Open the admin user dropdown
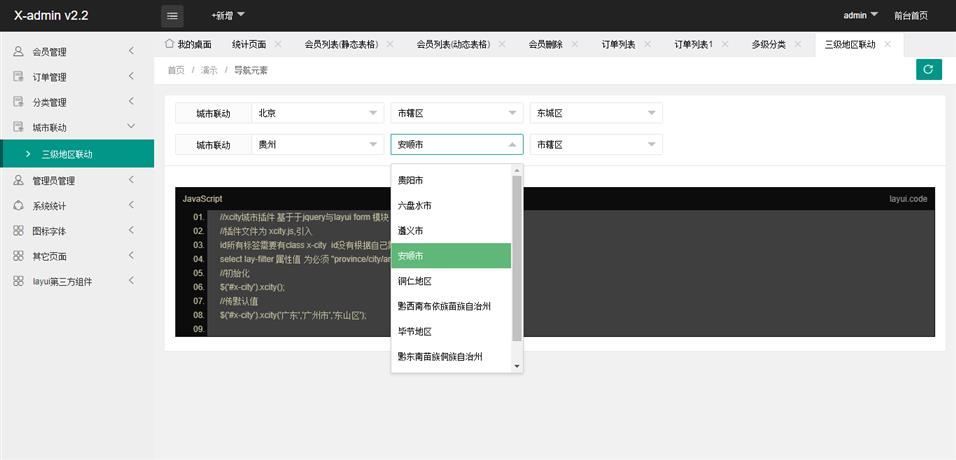The image size is (956, 460). click(x=860, y=16)
